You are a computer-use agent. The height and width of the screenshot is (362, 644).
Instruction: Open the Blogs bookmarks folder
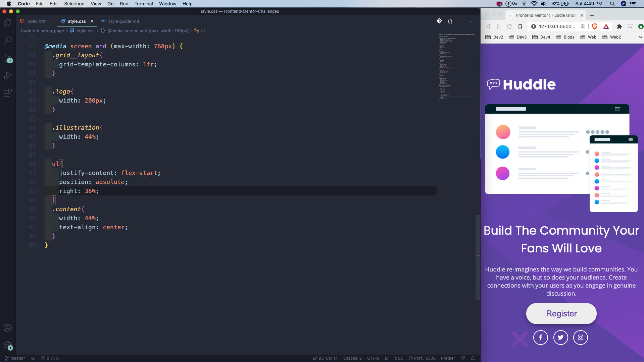pyautogui.click(x=565, y=37)
